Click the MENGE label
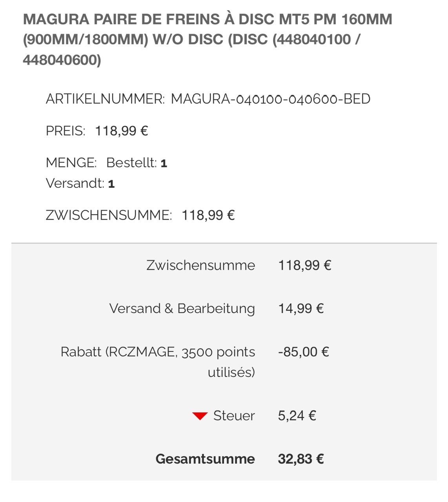The height and width of the screenshot is (502, 448). click(x=71, y=163)
